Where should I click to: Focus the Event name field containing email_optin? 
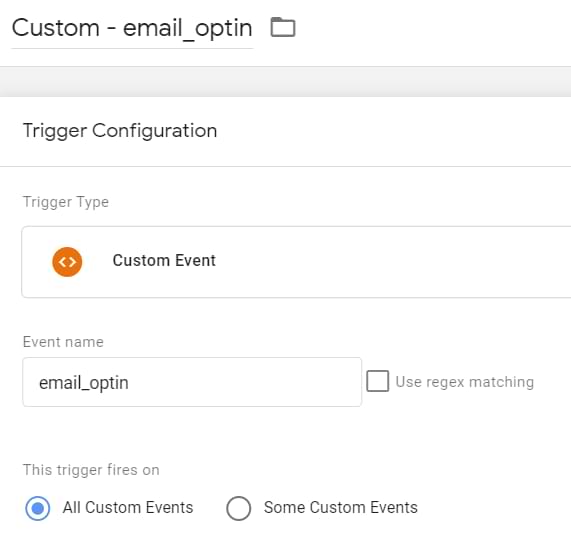(x=192, y=382)
